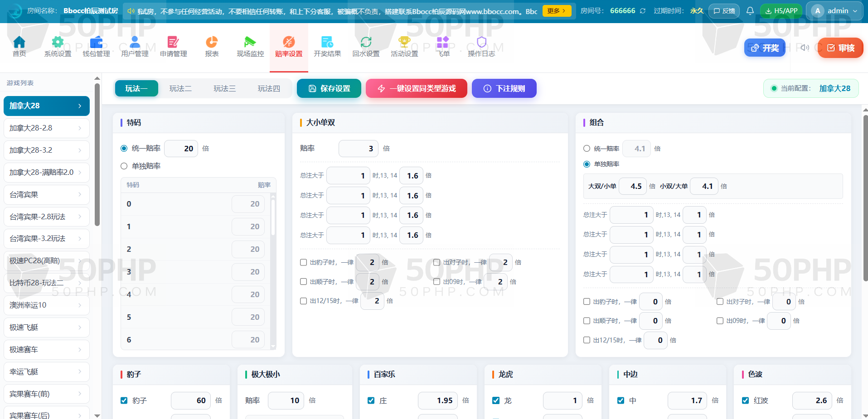Click the 统一赔率 input showing 20
Image resolution: width=868 pixels, height=419 pixels.
[x=181, y=149]
